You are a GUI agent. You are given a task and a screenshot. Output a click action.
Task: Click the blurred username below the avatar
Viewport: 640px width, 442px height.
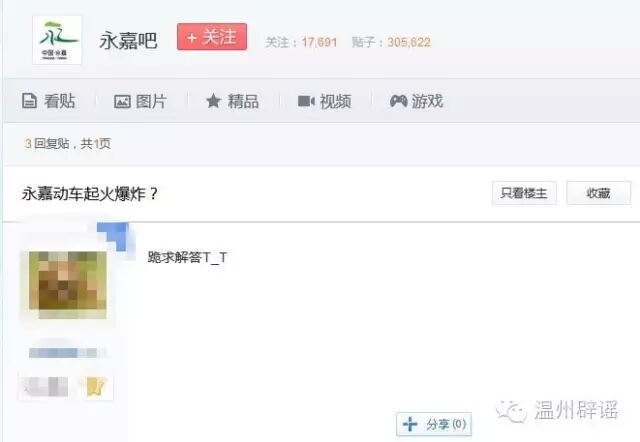pos(68,353)
